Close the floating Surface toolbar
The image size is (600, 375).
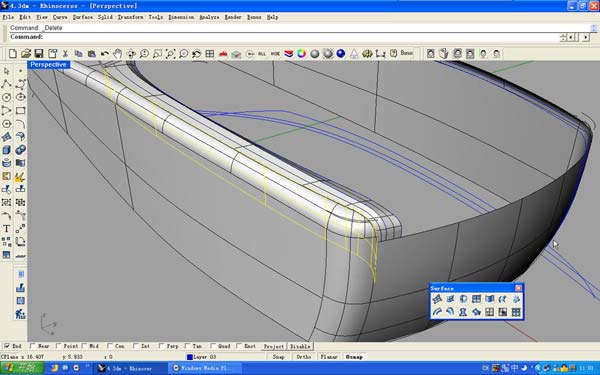click(x=518, y=288)
